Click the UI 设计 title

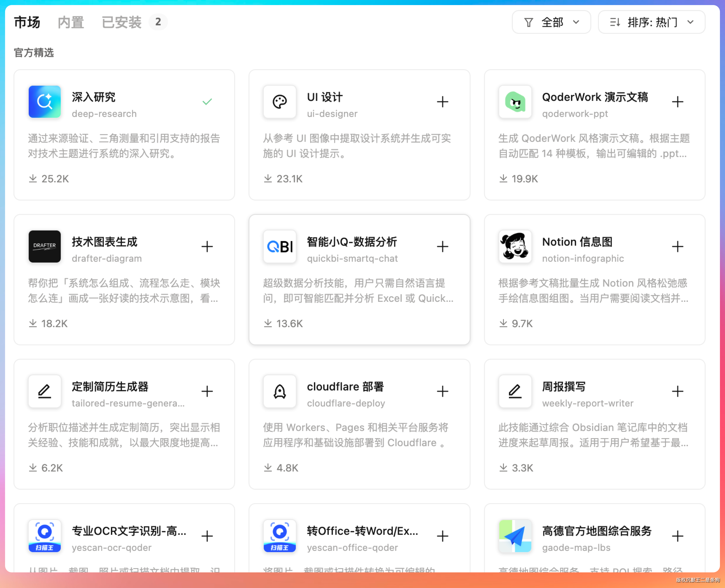[x=325, y=97]
